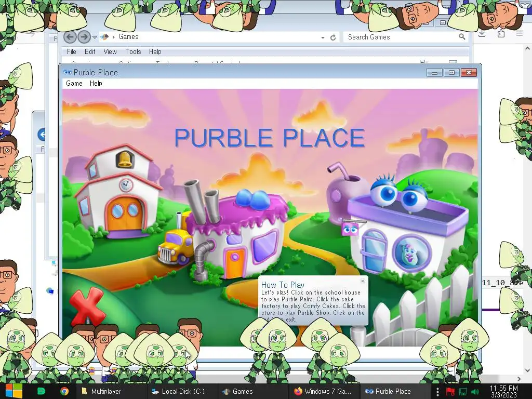Open Edit menu in Games explorer window
This screenshot has width=532, height=399.
(90, 51)
